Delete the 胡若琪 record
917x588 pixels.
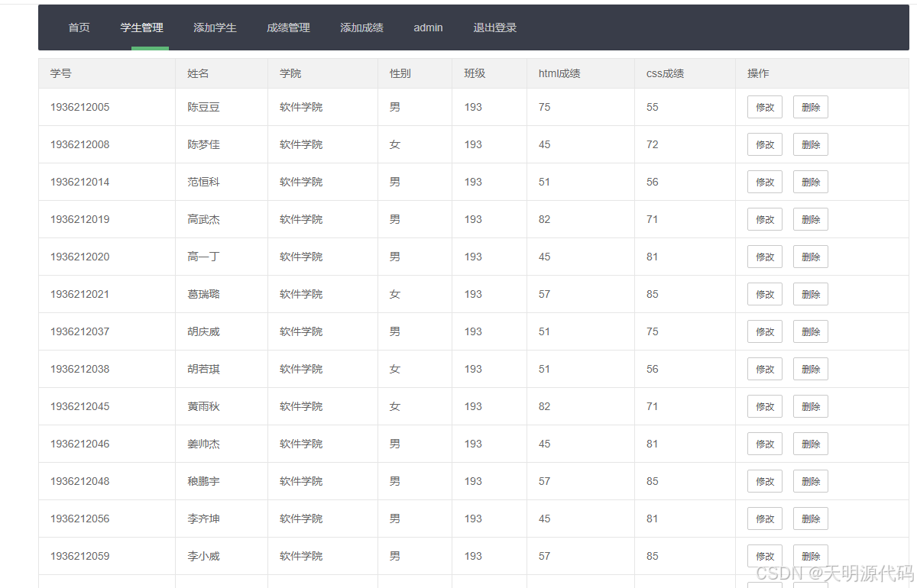pyautogui.click(x=811, y=369)
